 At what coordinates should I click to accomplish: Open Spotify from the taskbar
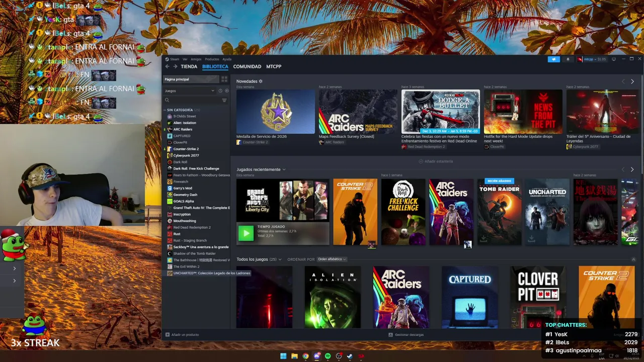coord(328,356)
